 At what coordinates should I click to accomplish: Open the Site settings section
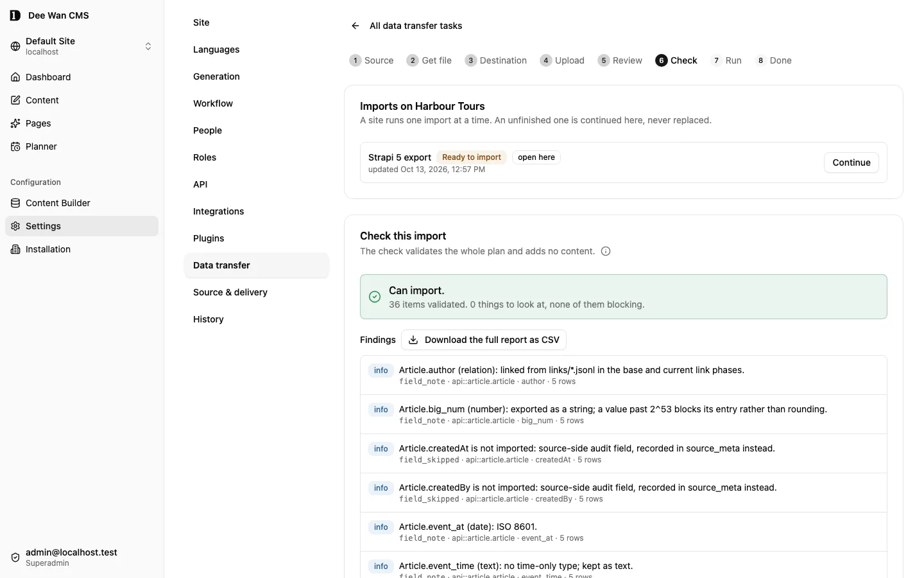(257, 22)
